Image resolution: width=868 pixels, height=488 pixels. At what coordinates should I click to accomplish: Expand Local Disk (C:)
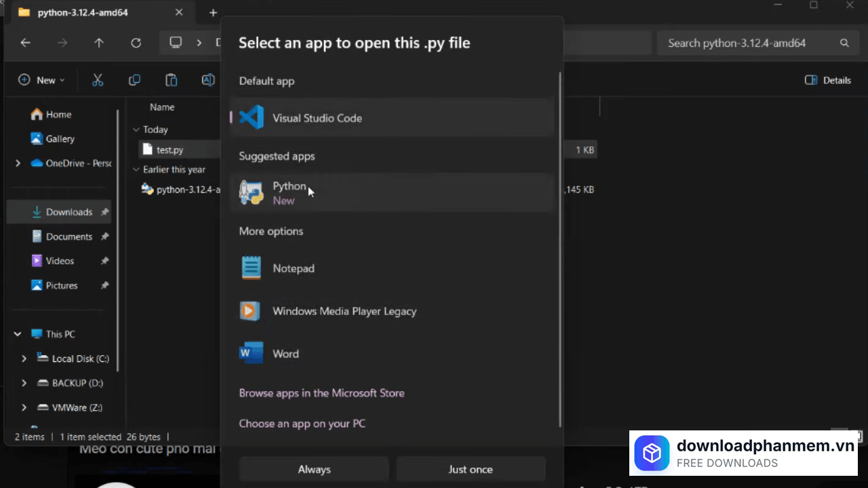[x=24, y=359]
